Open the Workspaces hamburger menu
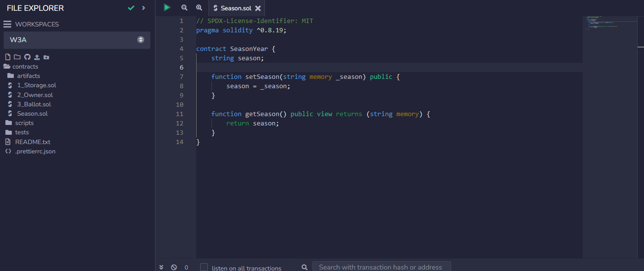Image resolution: width=644 pixels, height=271 pixels. [7, 25]
